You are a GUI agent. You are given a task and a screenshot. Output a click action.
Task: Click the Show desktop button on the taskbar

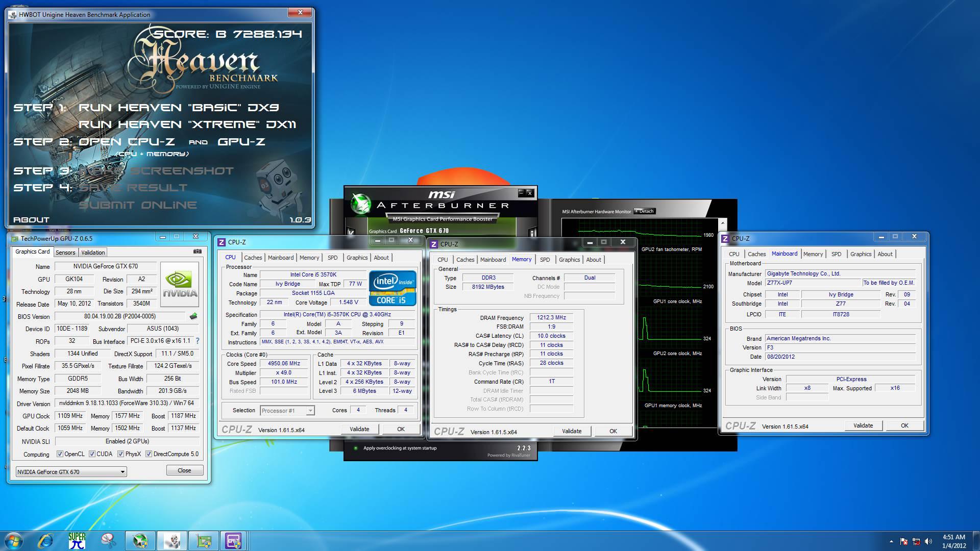pos(976,541)
